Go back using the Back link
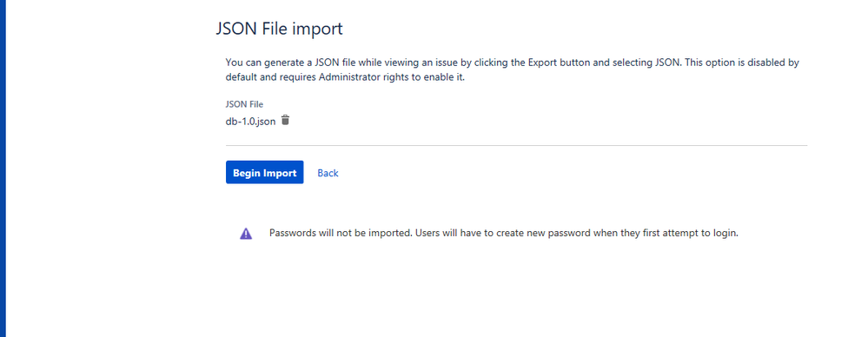 click(x=328, y=173)
